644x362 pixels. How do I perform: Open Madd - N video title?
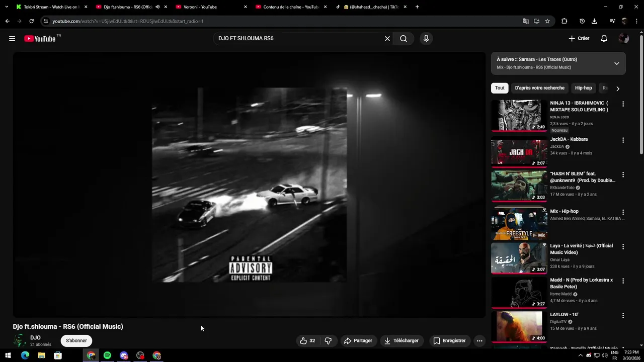(x=582, y=283)
